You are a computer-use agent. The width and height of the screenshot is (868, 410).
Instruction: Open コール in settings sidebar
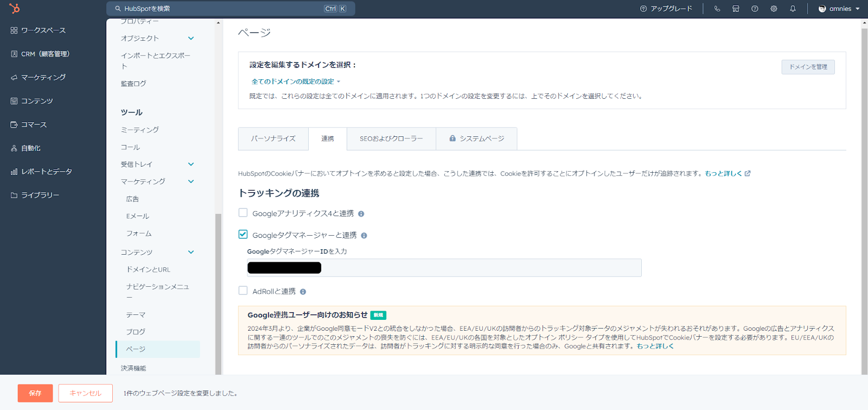click(130, 147)
